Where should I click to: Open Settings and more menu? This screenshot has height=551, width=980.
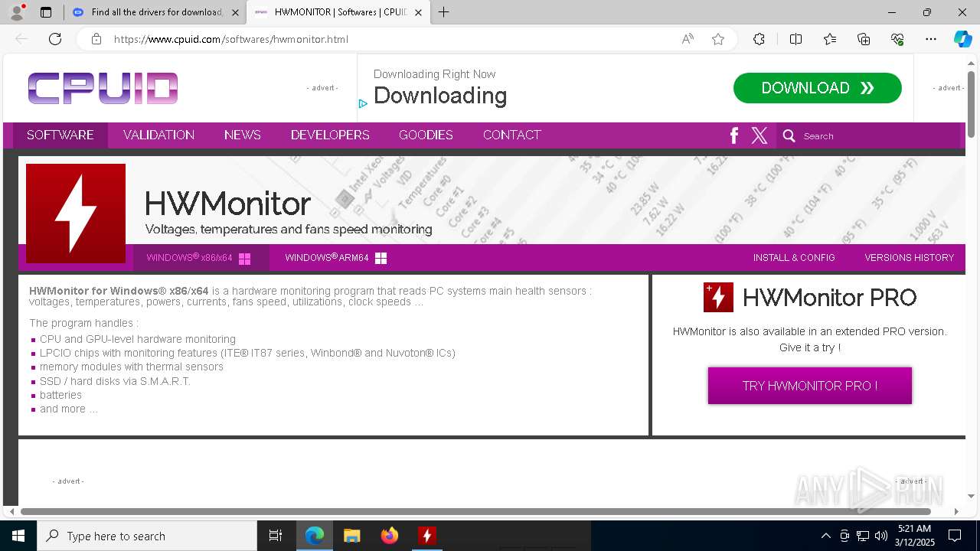(x=931, y=39)
